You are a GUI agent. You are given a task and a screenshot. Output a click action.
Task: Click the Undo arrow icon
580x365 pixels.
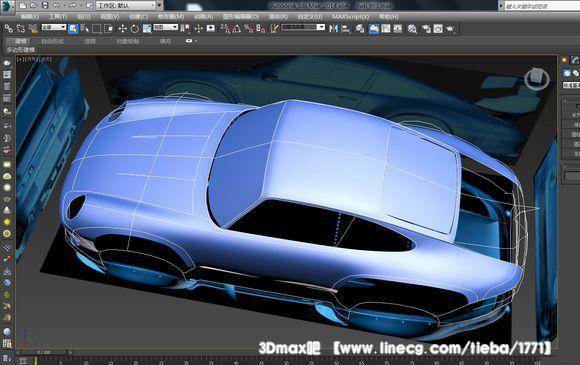[x=56, y=6]
